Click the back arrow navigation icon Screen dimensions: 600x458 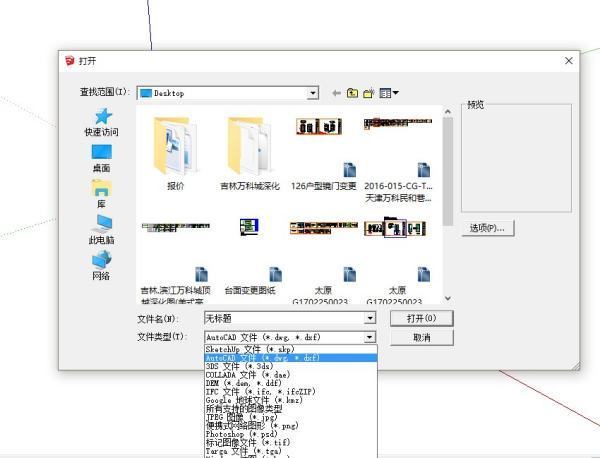point(335,93)
